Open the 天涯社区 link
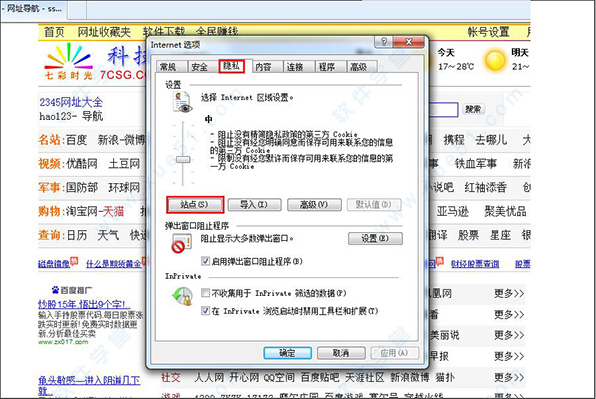 (x=365, y=377)
